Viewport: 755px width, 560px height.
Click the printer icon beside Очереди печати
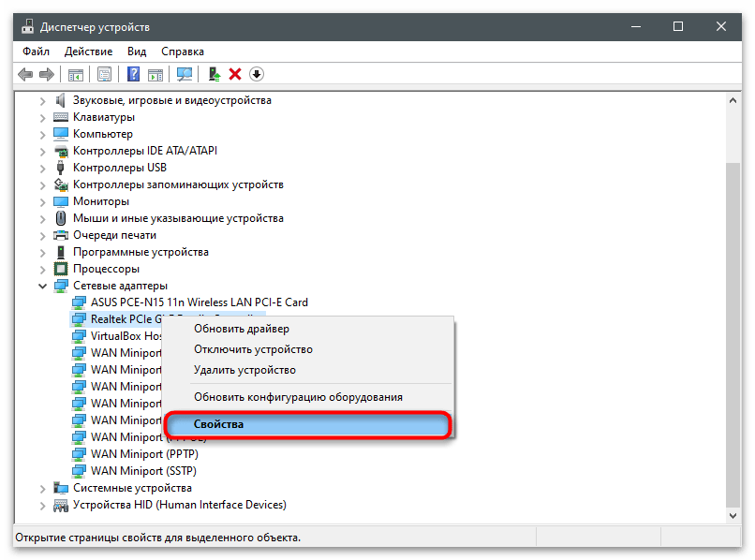[x=61, y=235]
